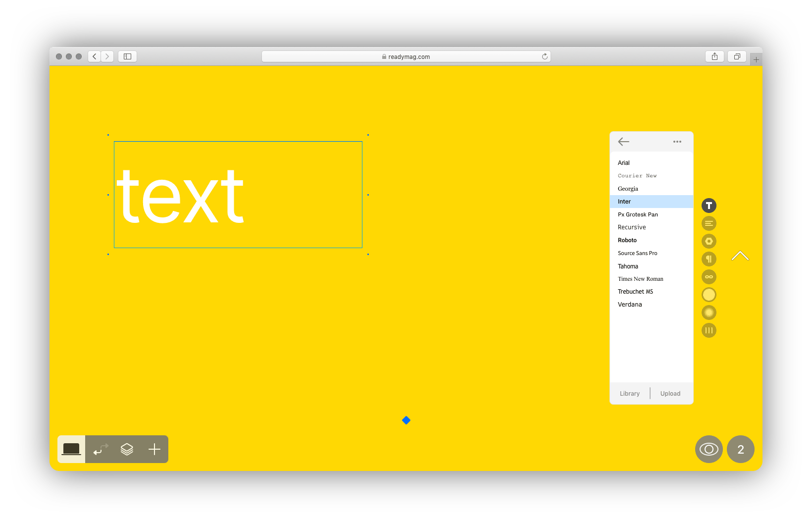This screenshot has width=812, height=520.
Task: Choose Georgia font
Action: (x=652, y=189)
